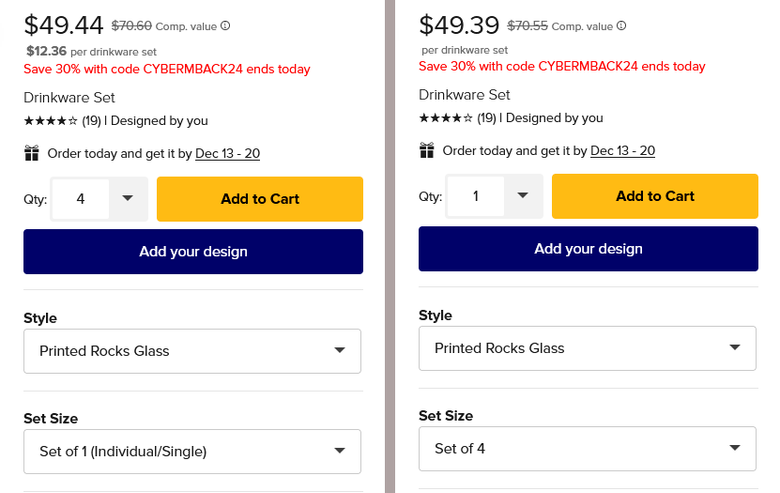Follow the Dec 13 - 20 link under $49.39
Screen dimensions: 780x493
click(622, 151)
